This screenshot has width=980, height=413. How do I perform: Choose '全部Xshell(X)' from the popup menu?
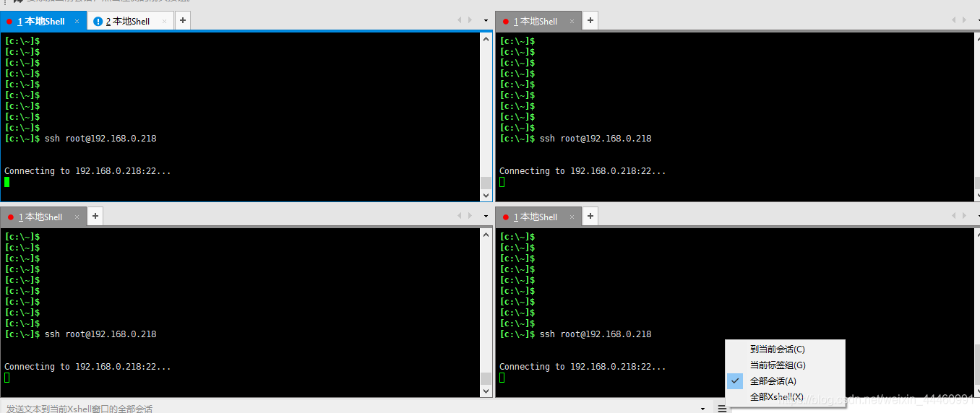tap(785, 397)
